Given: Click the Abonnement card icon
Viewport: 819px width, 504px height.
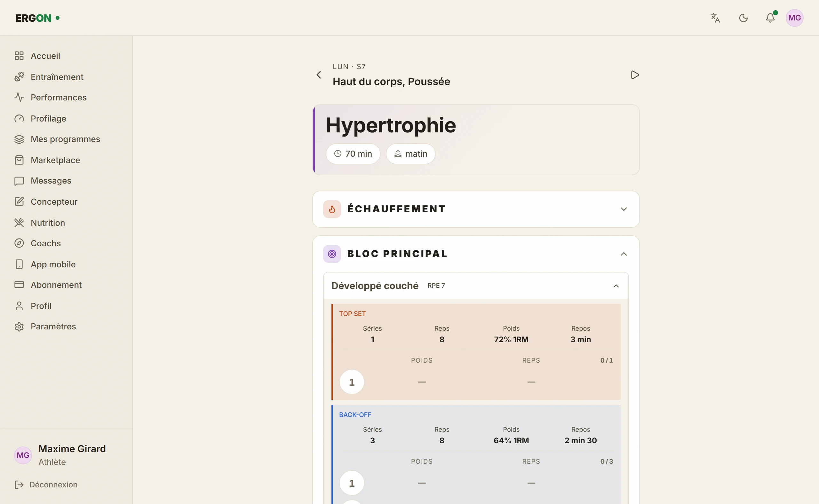Looking at the screenshot, I should [19, 285].
